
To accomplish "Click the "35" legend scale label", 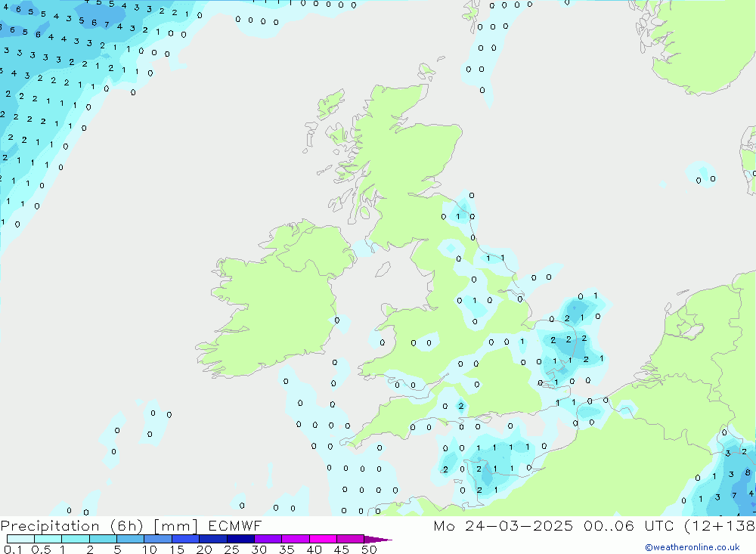I will [x=287, y=549].
